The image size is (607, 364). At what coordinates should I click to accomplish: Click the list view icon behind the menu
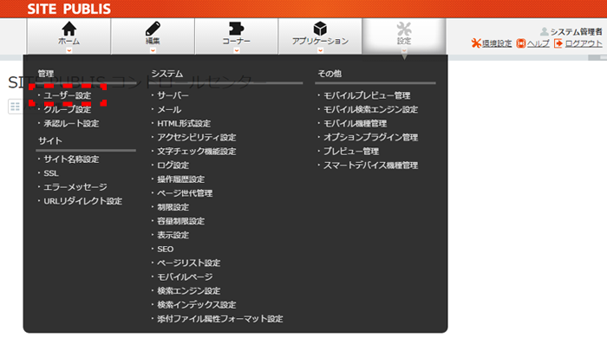coord(15,107)
